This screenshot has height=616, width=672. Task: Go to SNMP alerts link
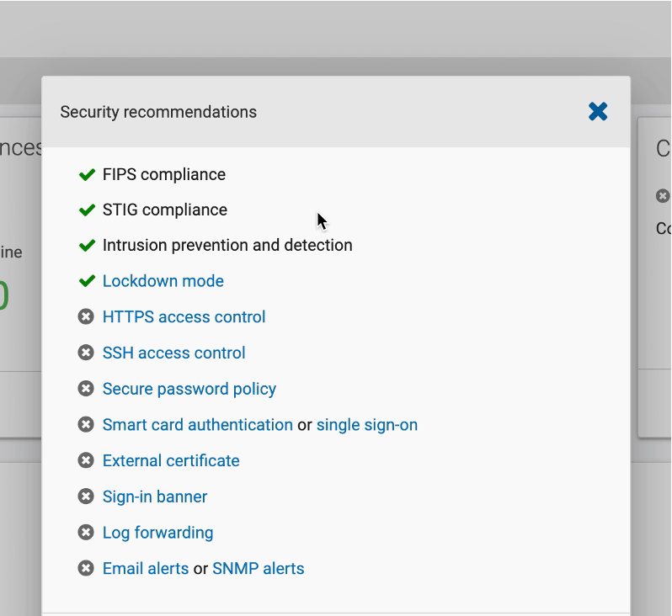tap(259, 569)
